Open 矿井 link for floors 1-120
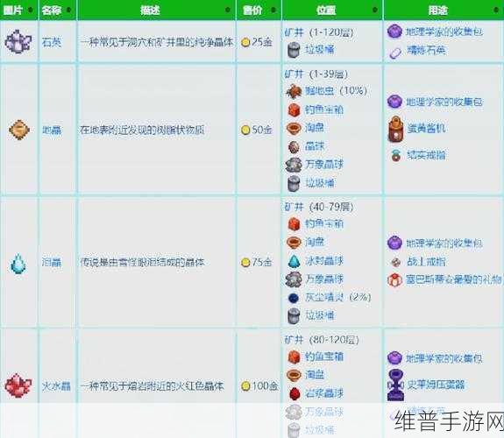Screen dimensions: 504x438 click(x=295, y=32)
